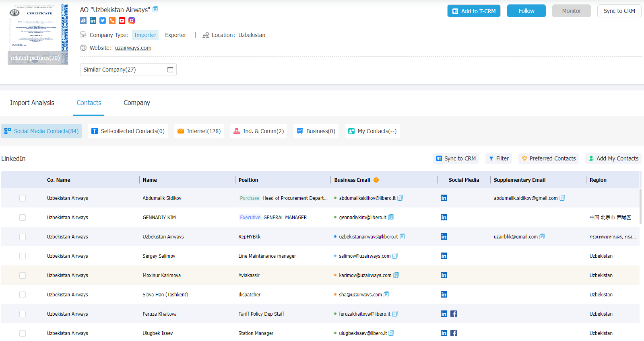Copy email feruzakhaitova@libero.it

point(395,314)
